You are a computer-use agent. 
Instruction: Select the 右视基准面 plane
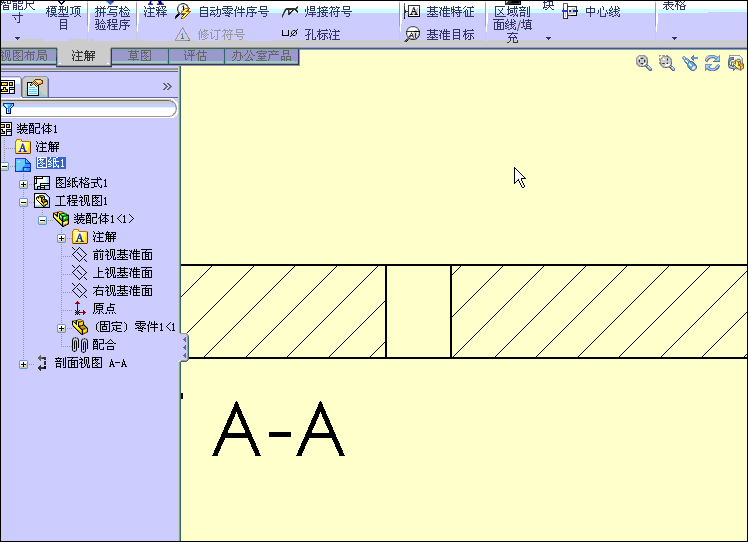[123, 291]
